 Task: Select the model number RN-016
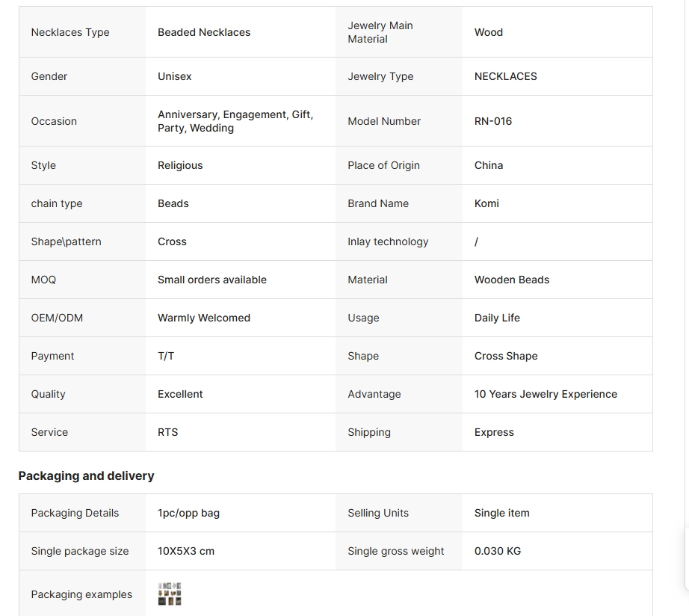(x=493, y=121)
